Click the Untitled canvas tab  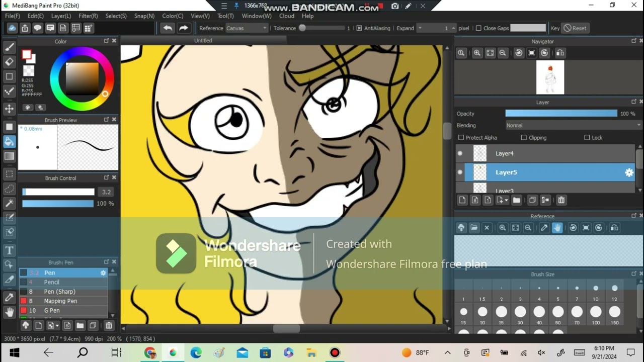[x=203, y=40]
